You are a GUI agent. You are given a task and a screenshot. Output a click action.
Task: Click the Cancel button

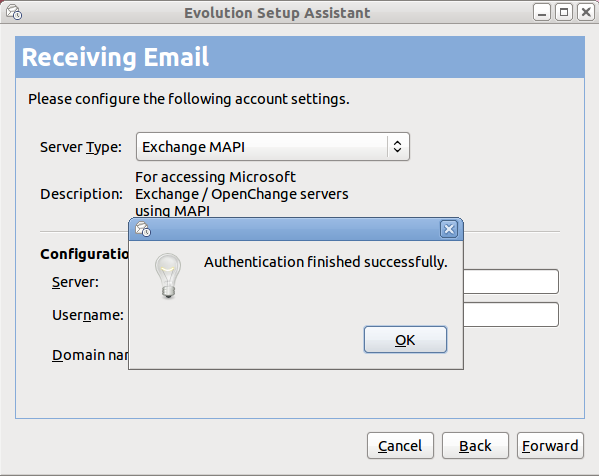(400, 445)
